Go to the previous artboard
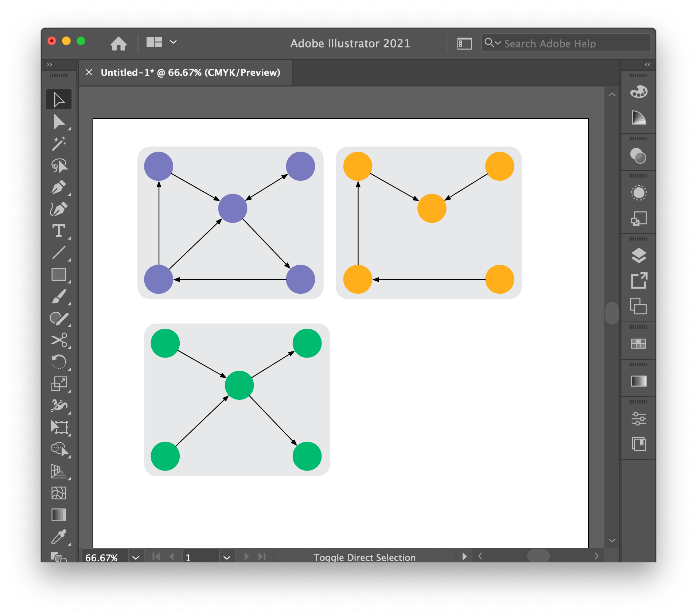This screenshot has height=616, width=697. point(172,557)
